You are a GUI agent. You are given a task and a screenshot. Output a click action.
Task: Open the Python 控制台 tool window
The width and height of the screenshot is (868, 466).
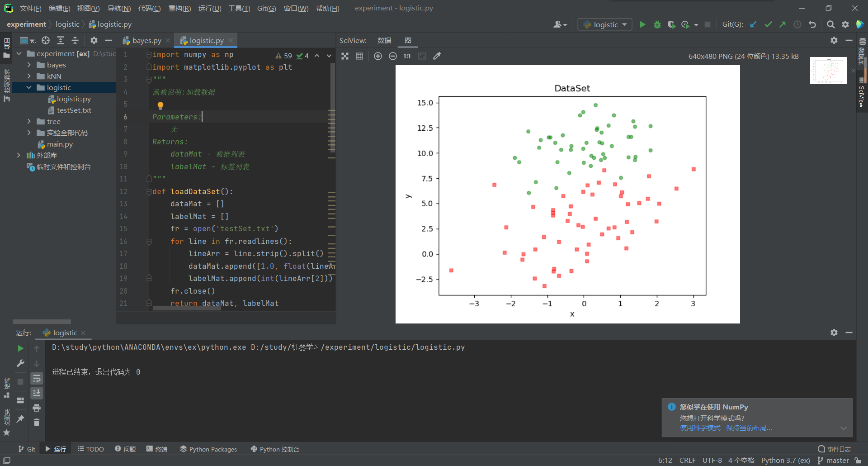click(275, 449)
